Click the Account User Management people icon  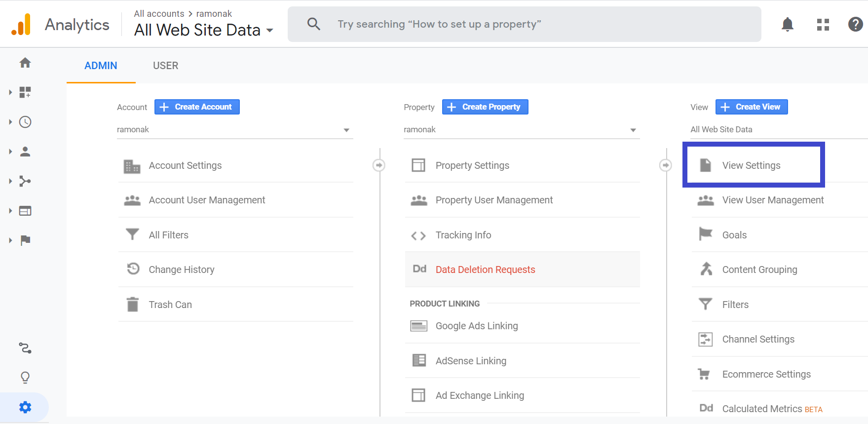(132, 200)
